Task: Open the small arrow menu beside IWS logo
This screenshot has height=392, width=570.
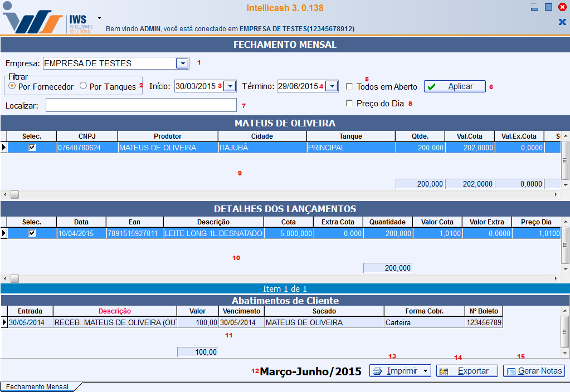Action: (99, 18)
